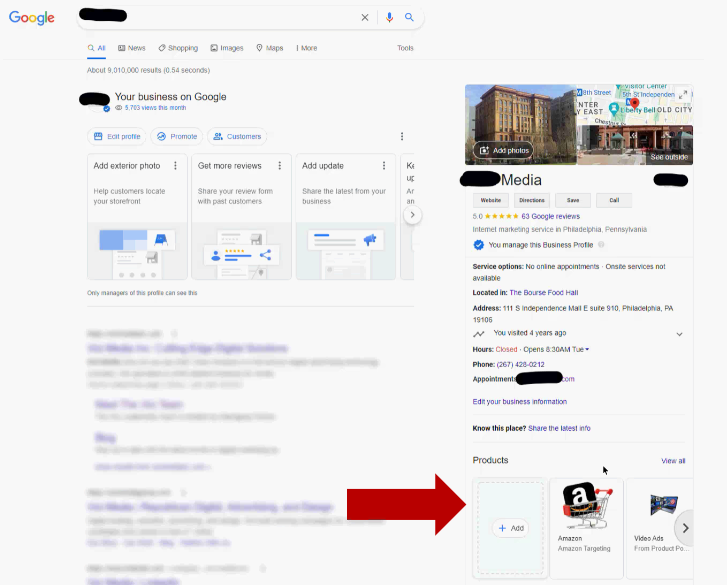Open the three-dot menu beside Customers

[402, 136]
